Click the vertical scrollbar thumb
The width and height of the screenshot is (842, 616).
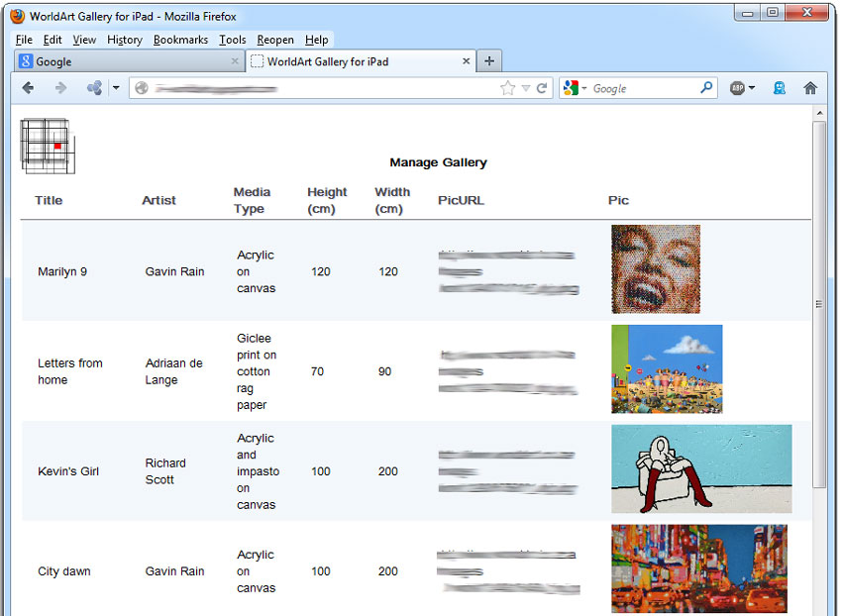pos(819,304)
